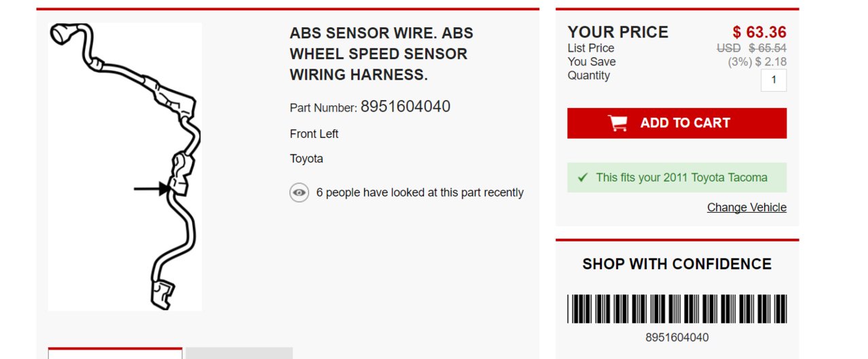Image resolution: width=868 pixels, height=359 pixels.
Task: Click the green checkmark fitment icon
Action: click(x=582, y=177)
